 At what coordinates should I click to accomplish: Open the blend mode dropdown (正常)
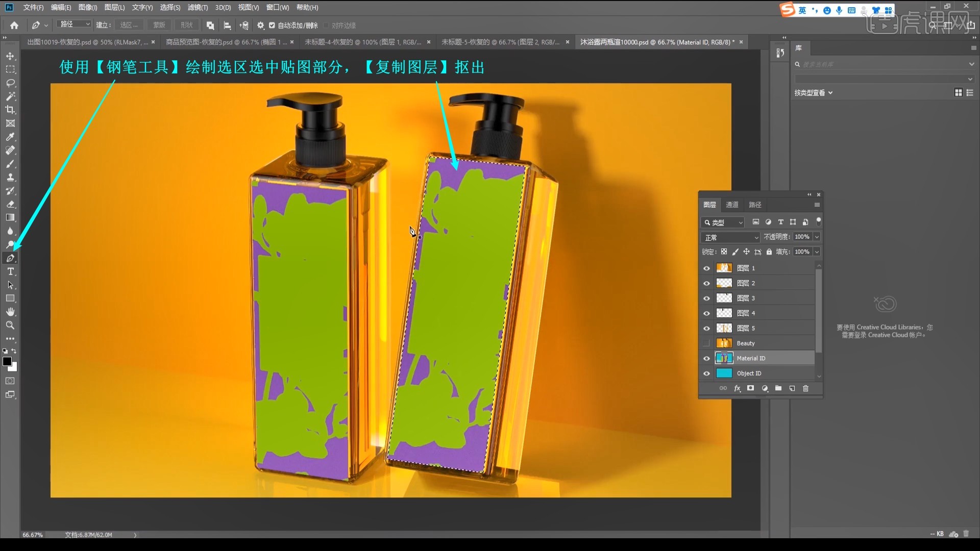731,237
